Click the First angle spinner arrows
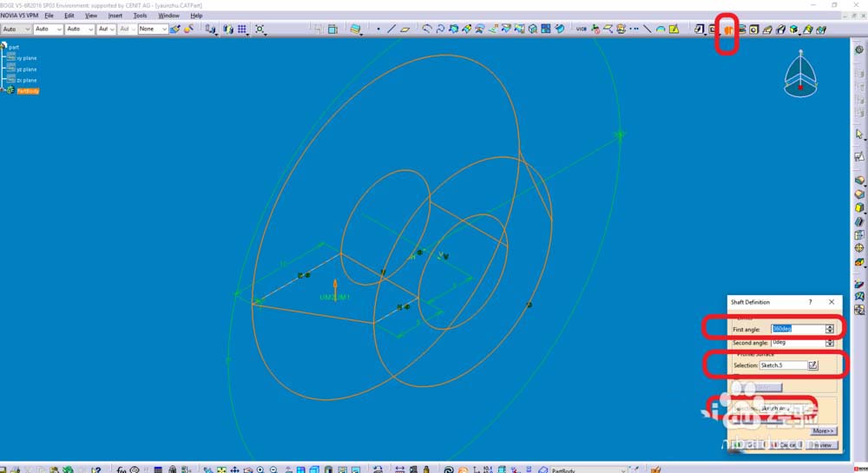Image resolution: width=868 pixels, height=473 pixels. [x=829, y=329]
